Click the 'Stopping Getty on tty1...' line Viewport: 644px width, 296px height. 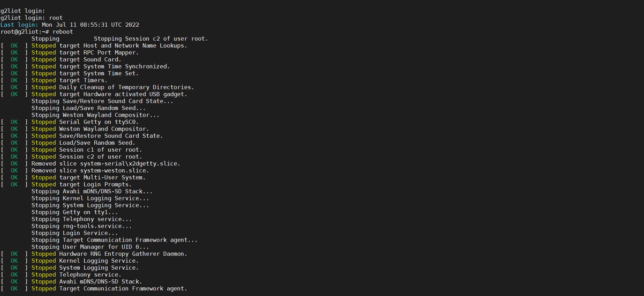coord(75,212)
